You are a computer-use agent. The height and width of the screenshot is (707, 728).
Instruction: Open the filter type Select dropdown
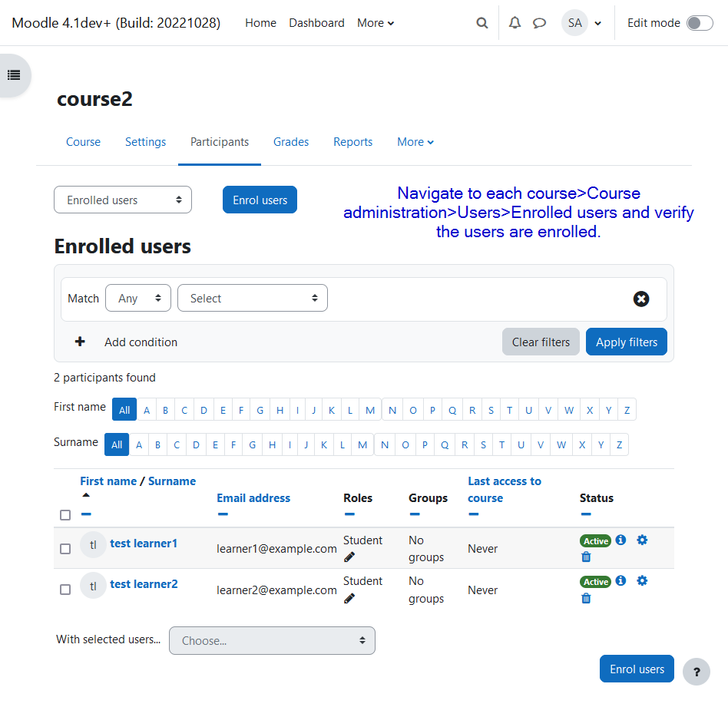253,298
